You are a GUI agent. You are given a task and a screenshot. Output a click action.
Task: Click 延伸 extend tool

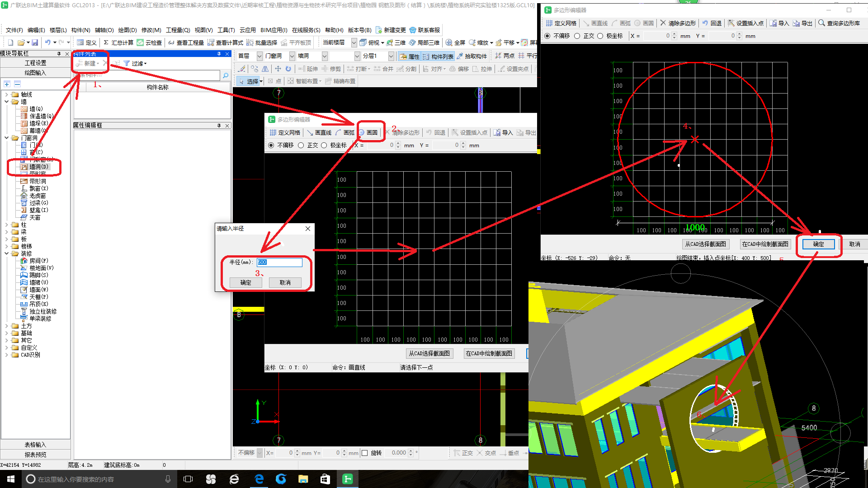point(308,69)
